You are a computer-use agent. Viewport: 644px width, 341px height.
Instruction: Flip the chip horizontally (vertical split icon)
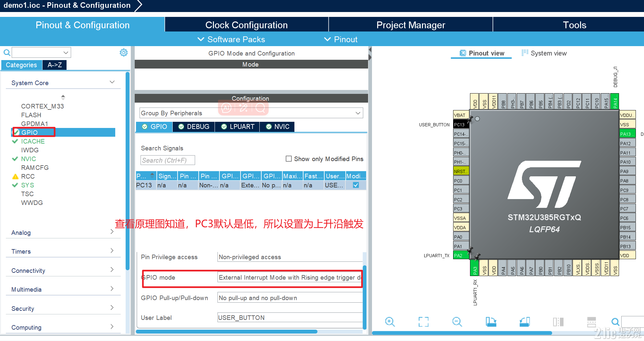(x=558, y=322)
